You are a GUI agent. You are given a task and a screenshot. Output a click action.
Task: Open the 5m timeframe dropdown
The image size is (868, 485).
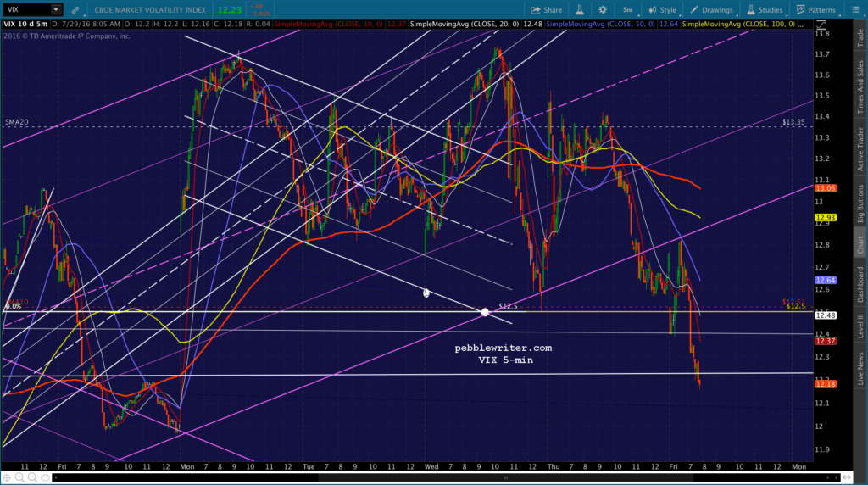(628, 10)
